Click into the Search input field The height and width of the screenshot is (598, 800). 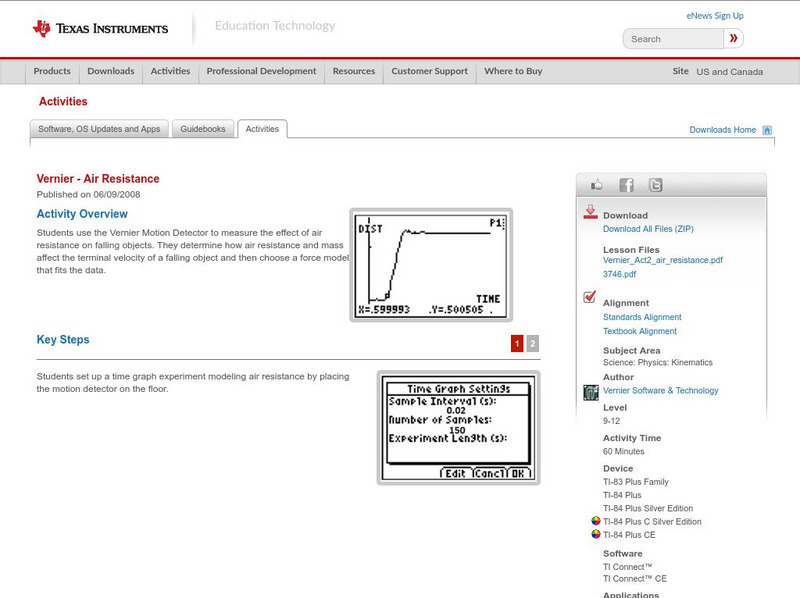coord(672,39)
